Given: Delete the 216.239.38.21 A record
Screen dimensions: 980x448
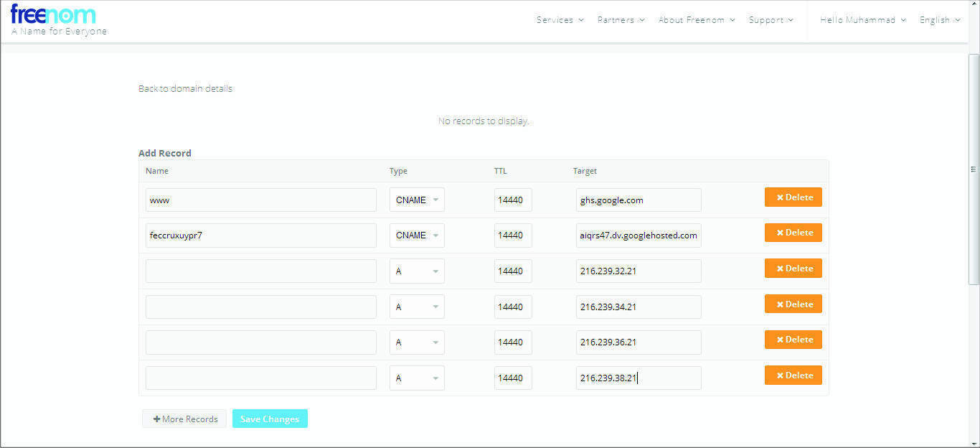Looking at the screenshot, I should pos(793,375).
